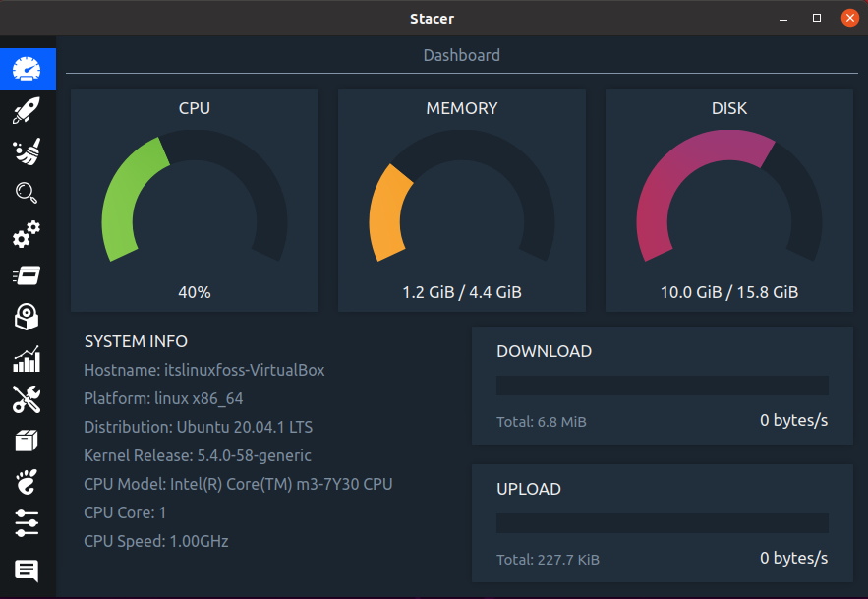This screenshot has height=599, width=868.
Task: Open System Cleaner broom icon
Action: (28, 151)
